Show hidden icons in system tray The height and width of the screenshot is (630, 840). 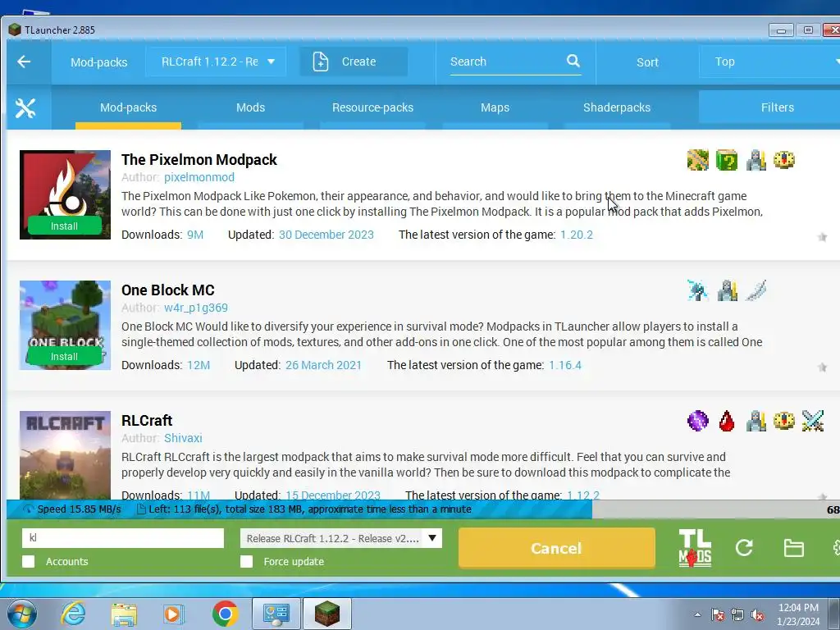point(697,615)
